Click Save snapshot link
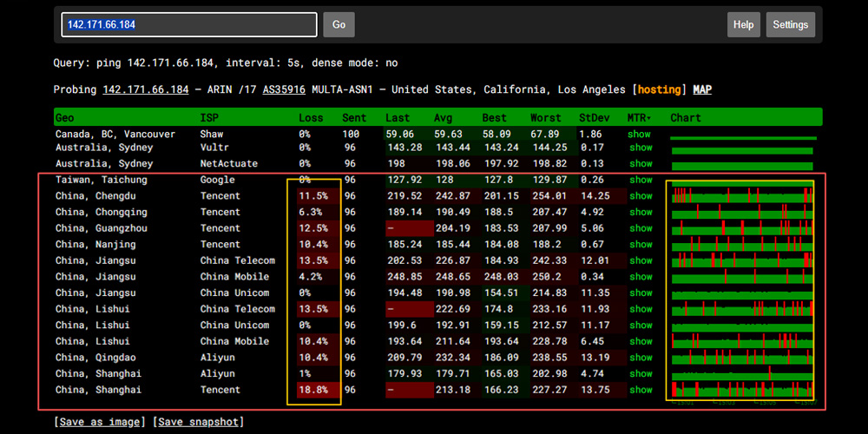The image size is (868, 434). (x=198, y=422)
